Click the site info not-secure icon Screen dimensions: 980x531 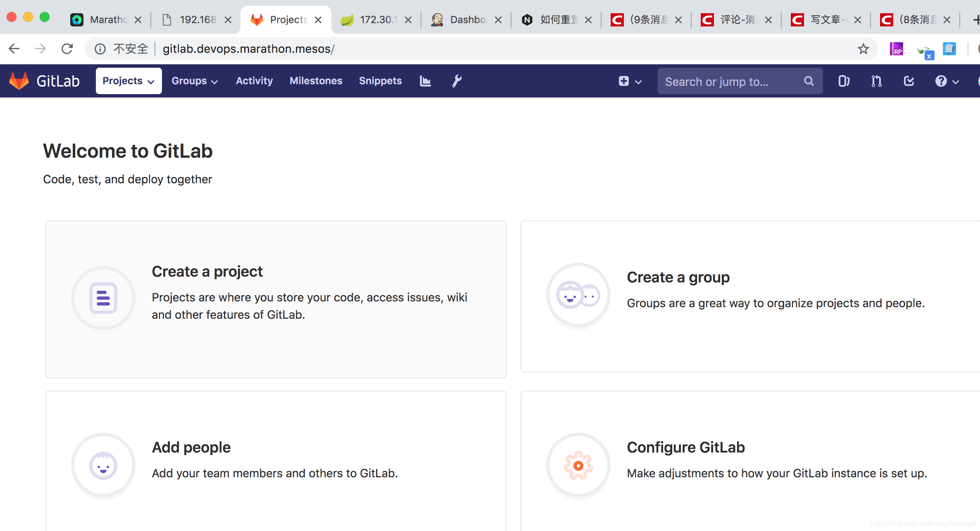[x=100, y=49]
